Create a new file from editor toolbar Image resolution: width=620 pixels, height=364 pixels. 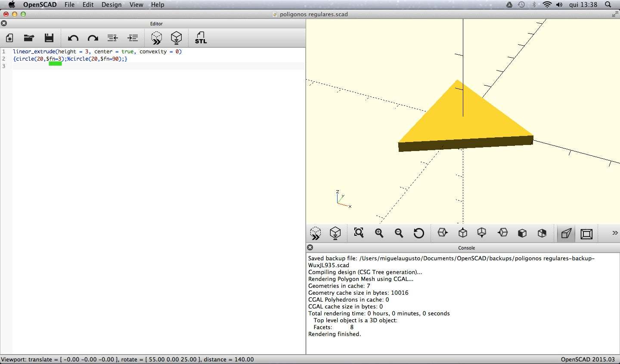[9, 38]
